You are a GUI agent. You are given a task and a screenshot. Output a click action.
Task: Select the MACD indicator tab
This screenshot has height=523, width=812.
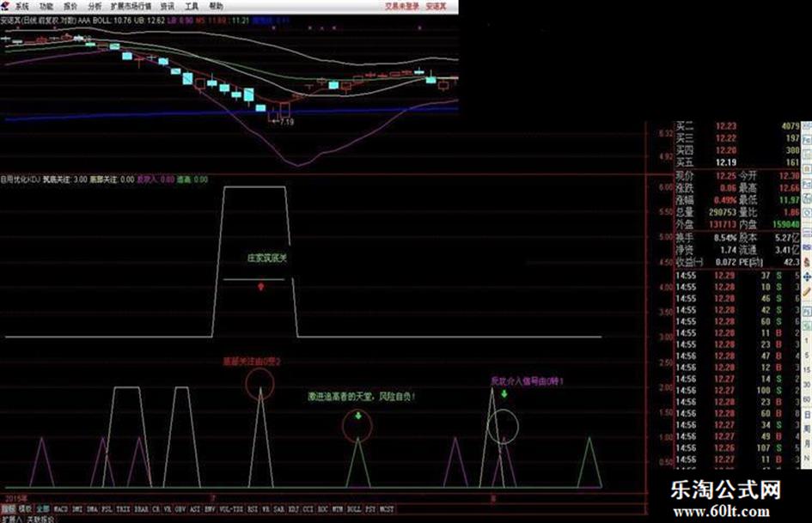point(61,509)
